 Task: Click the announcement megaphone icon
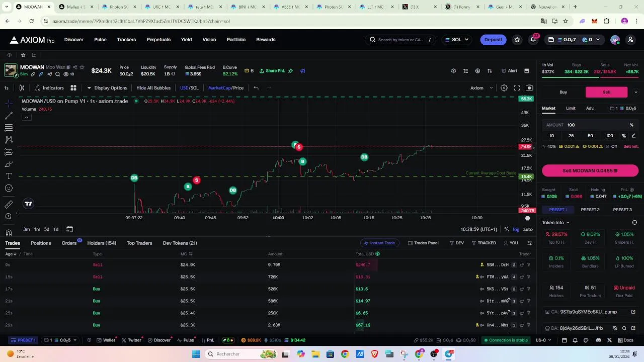point(303,71)
